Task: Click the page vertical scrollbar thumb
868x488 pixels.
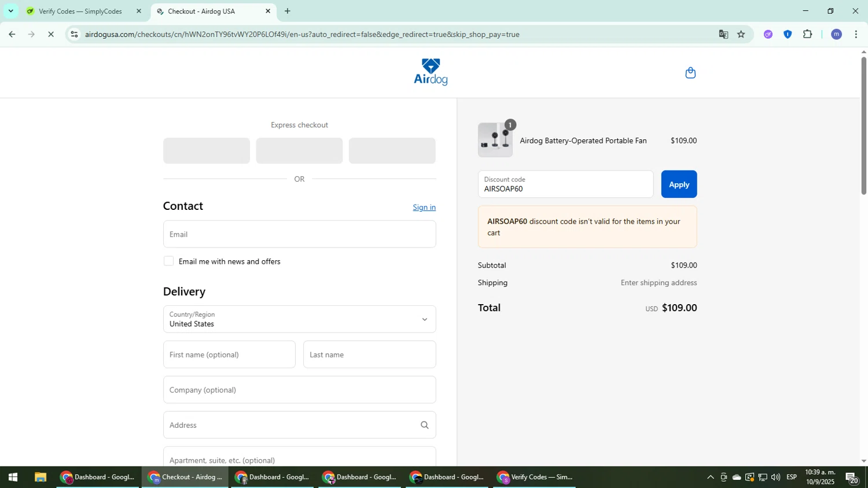Action: pos(863,125)
